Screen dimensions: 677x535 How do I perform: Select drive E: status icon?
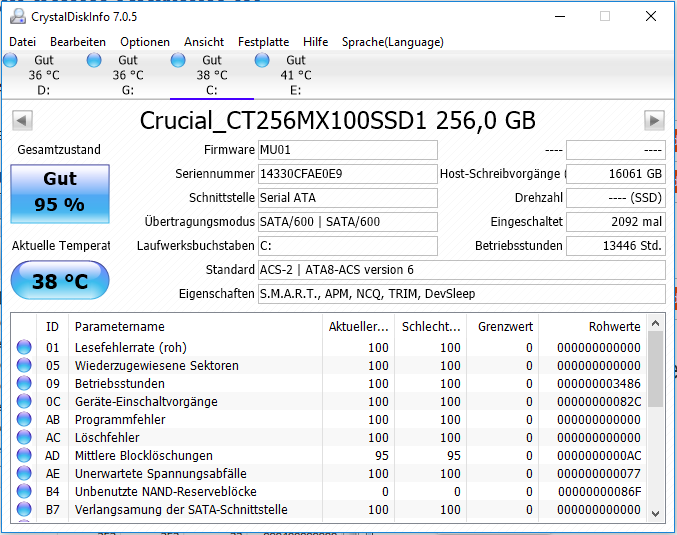point(262,60)
